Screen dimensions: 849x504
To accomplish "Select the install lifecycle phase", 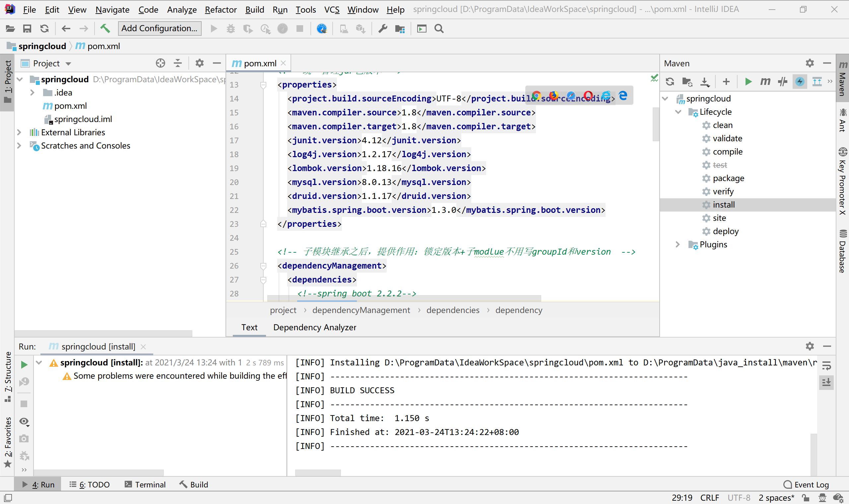I will tap(747, 205).
